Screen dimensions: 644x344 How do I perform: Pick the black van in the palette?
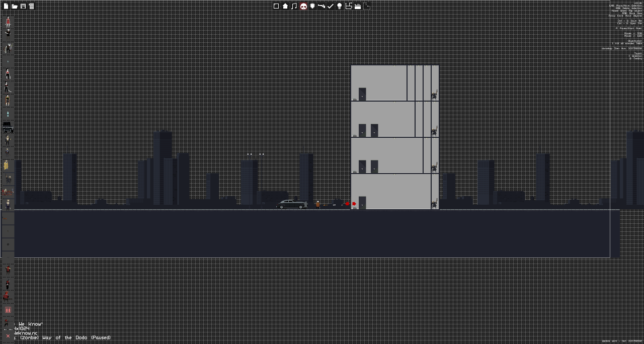click(8, 127)
